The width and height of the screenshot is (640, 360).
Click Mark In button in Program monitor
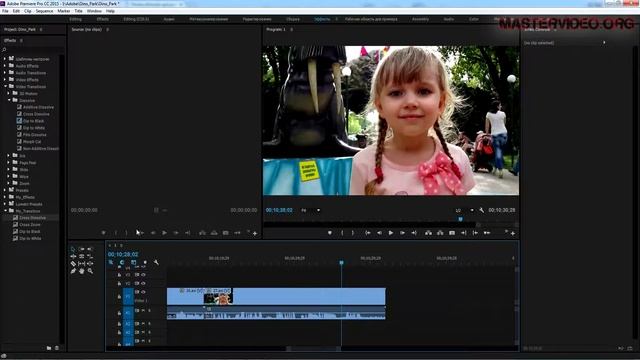[342, 233]
